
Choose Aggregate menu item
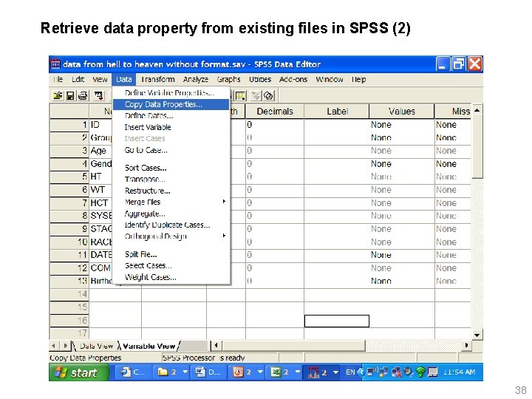coord(171,214)
